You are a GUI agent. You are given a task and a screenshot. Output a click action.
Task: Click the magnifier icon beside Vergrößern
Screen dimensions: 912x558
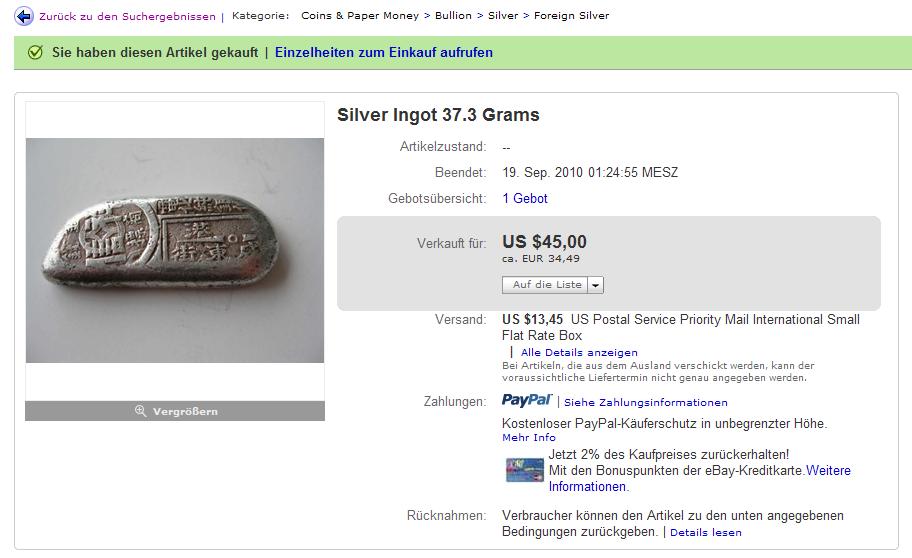(140, 411)
